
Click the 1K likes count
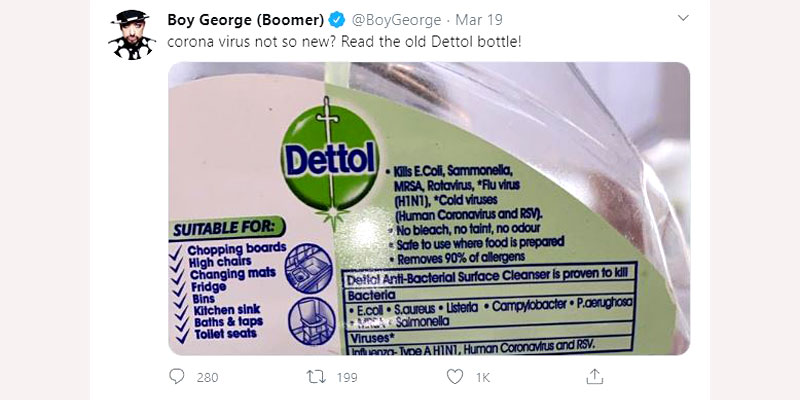(482, 377)
